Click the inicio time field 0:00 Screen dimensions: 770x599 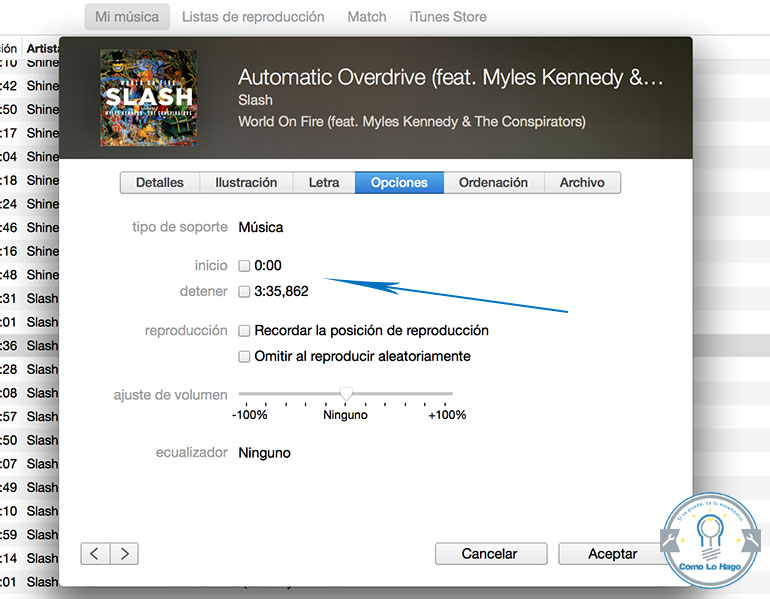click(x=268, y=266)
